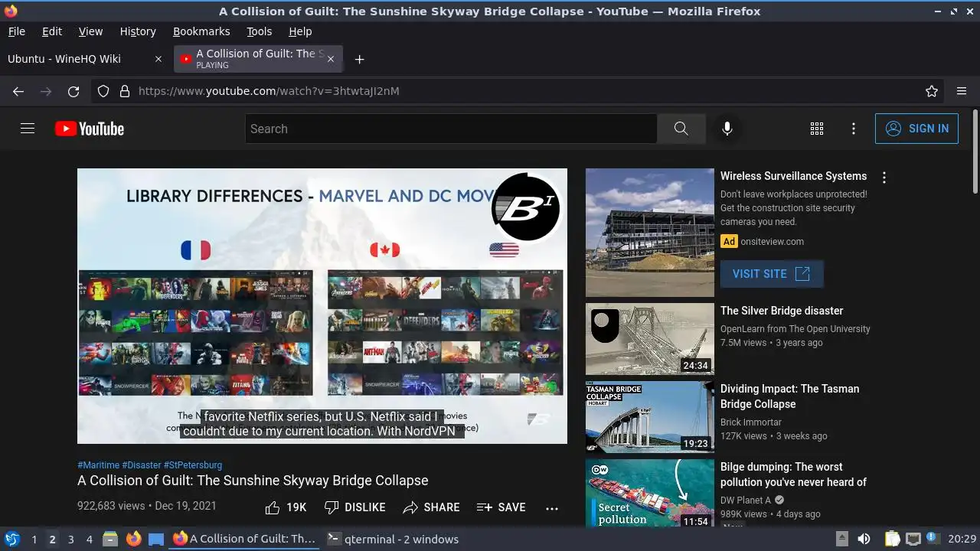Open the Edit menu
The height and width of the screenshot is (551, 980).
coord(52,31)
